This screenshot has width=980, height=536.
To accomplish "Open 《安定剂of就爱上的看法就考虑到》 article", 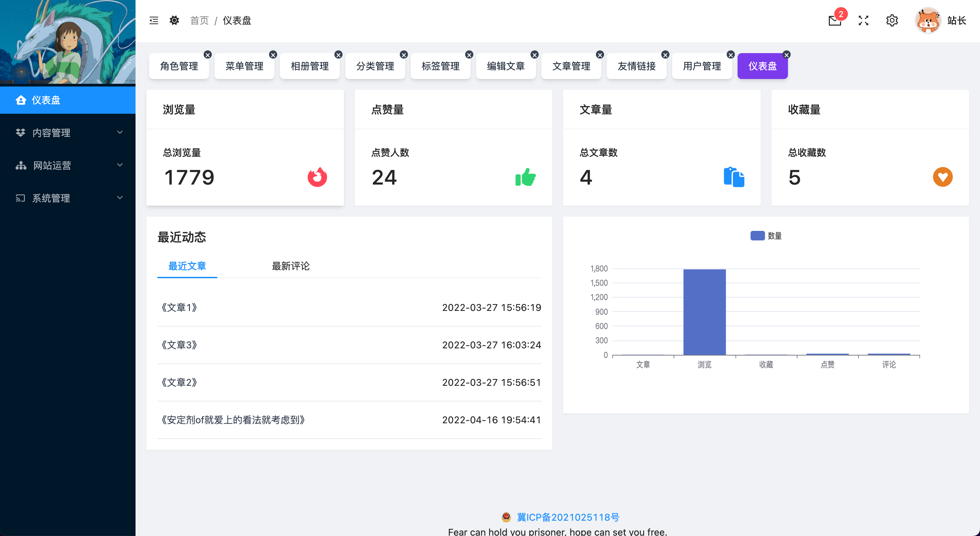I will click(x=233, y=420).
